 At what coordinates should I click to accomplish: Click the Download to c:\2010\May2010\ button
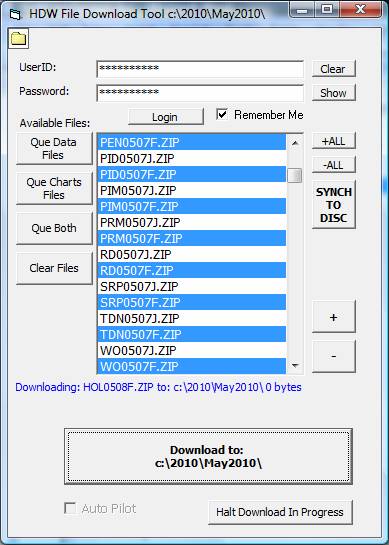pos(208,457)
